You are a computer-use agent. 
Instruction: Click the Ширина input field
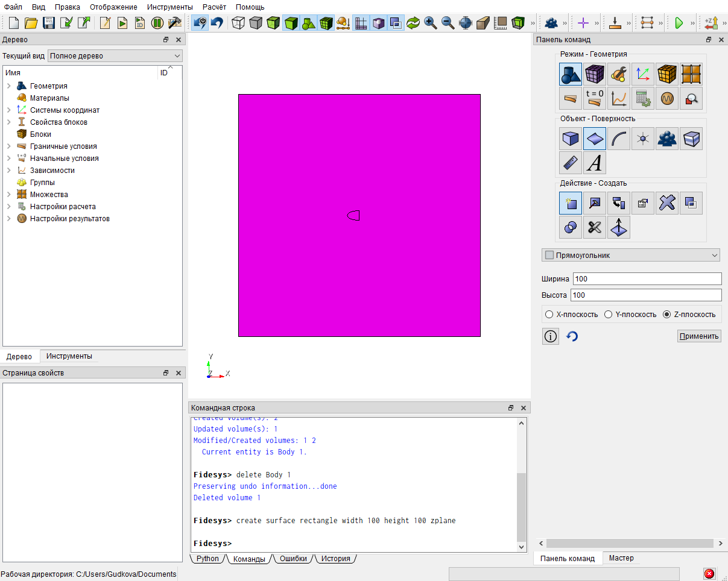pos(647,279)
